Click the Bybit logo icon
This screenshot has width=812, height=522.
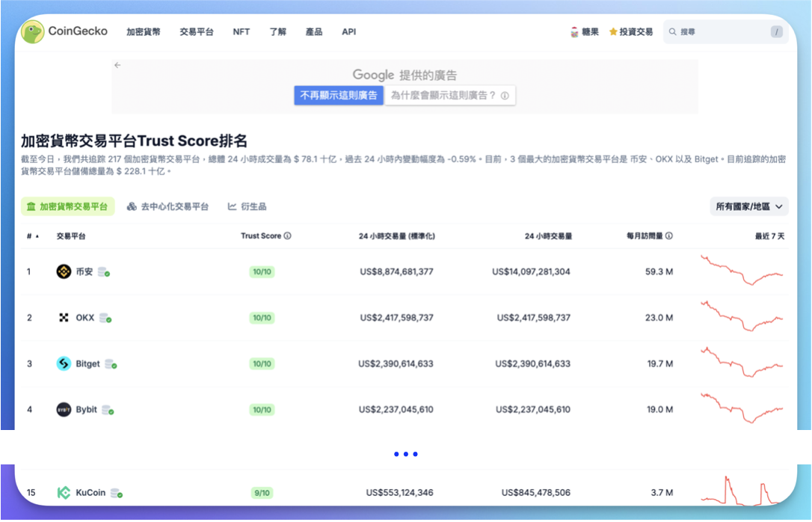(x=64, y=410)
